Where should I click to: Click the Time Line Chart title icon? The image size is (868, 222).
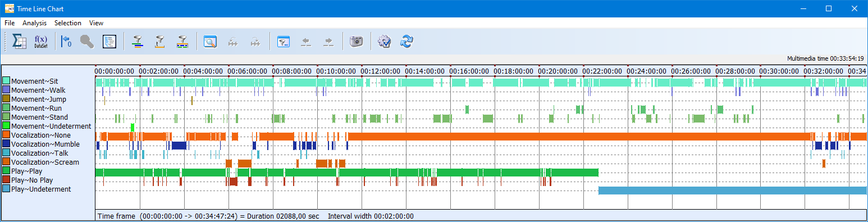coord(10,8)
